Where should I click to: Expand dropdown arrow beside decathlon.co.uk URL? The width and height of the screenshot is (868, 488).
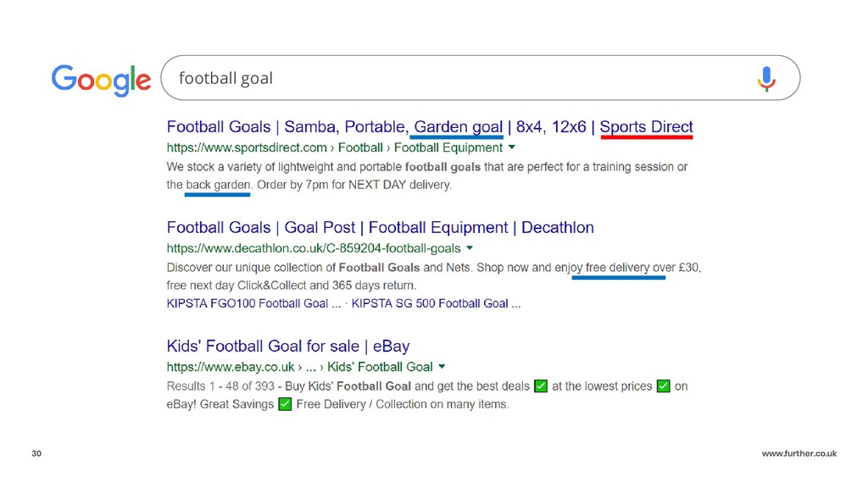[x=470, y=248]
